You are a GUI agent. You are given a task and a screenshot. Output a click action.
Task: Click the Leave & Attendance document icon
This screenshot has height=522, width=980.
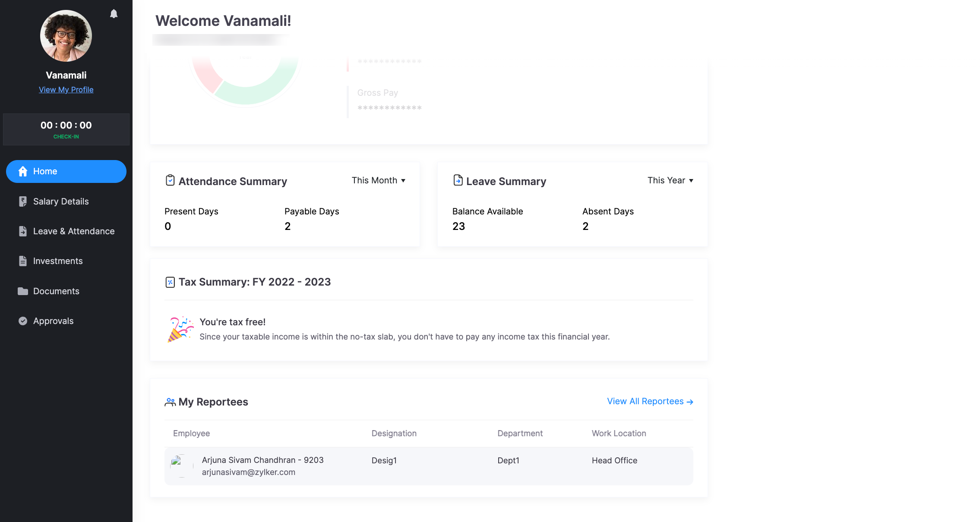tap(23, 231)
